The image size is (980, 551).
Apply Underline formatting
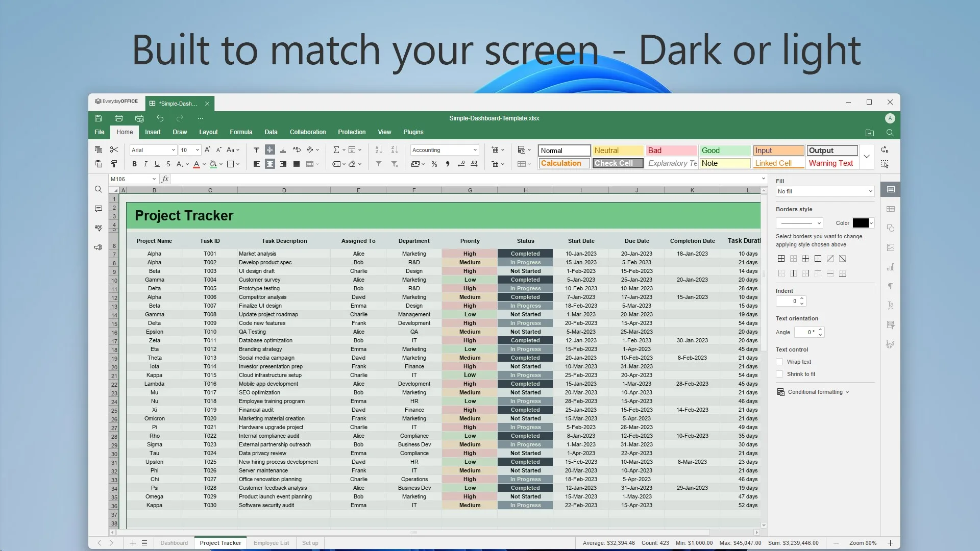tap(157, 164)
